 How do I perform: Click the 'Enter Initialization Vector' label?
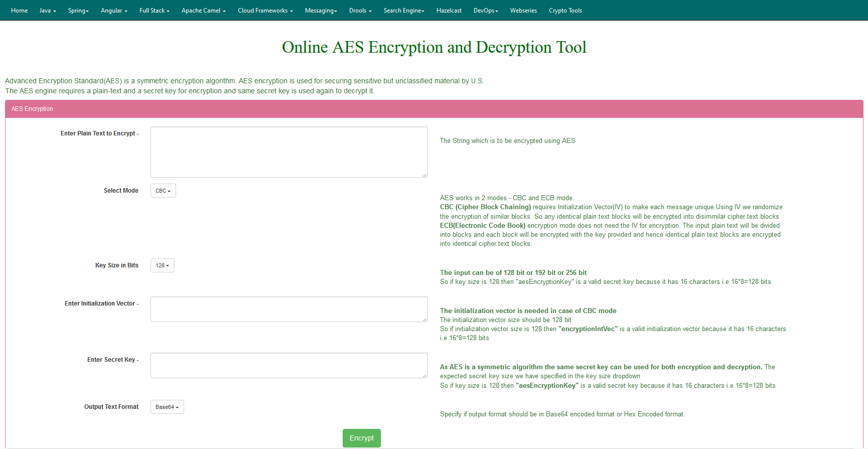click(x=101, y=304)
